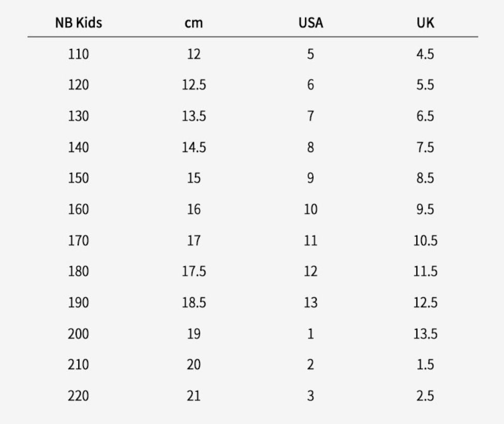Click the NB Kids column header
Viewport: 504px width, 424px height.
[x=78, y=23]
